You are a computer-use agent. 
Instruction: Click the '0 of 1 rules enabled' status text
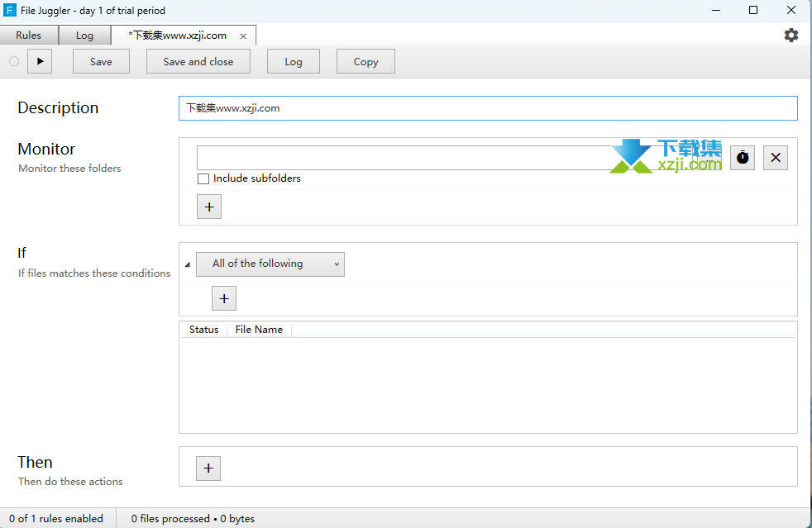click(x=56, y=518)
